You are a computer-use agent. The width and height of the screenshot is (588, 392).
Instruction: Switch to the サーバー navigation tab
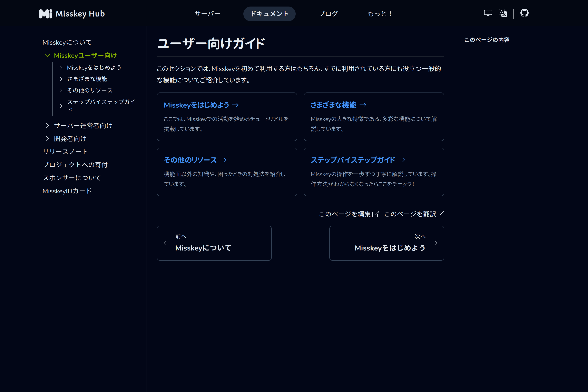(207, 14)
